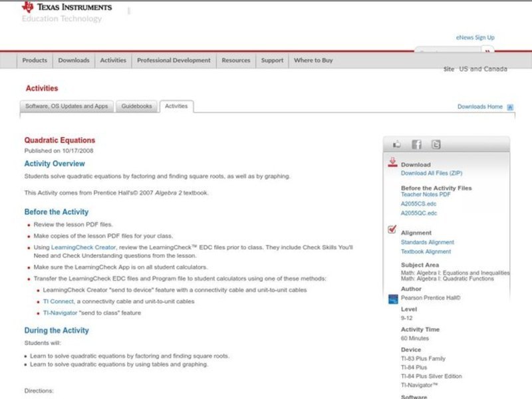Open the Standards Alignment link
This screenshot has width=532, height=399.
[427, 243]
